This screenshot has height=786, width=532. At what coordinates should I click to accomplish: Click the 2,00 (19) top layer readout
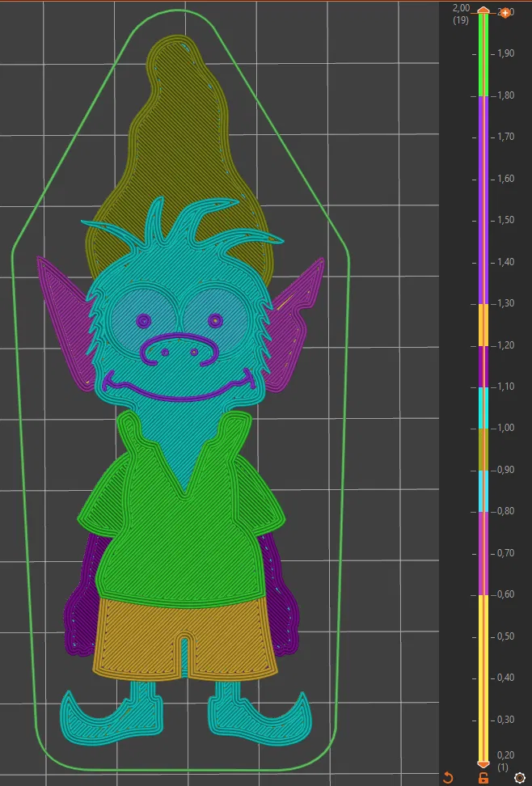(x=461, y=14)
